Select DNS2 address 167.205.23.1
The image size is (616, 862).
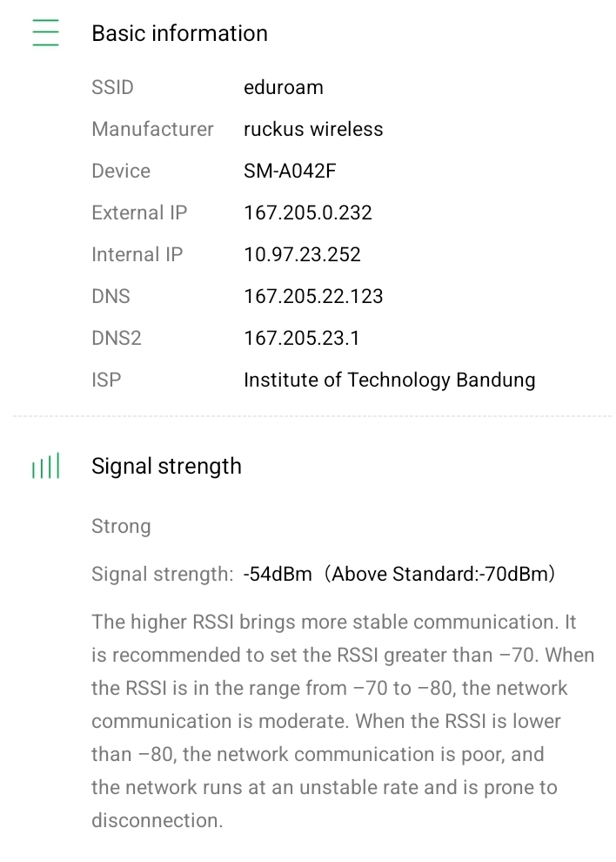pos(301,338)
